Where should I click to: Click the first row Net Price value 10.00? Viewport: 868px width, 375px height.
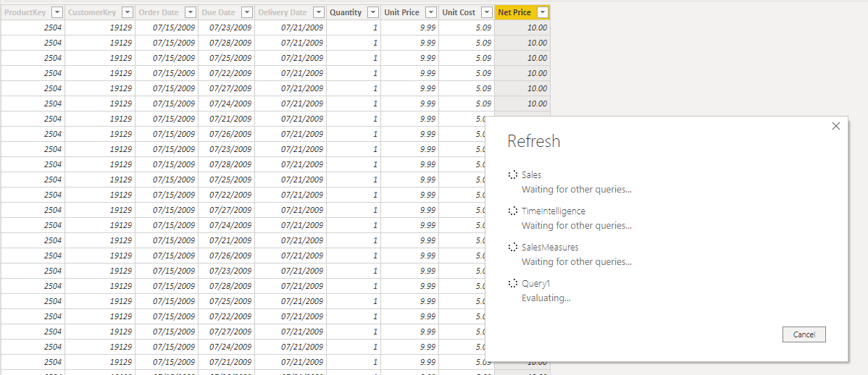[x=537, y=27]
